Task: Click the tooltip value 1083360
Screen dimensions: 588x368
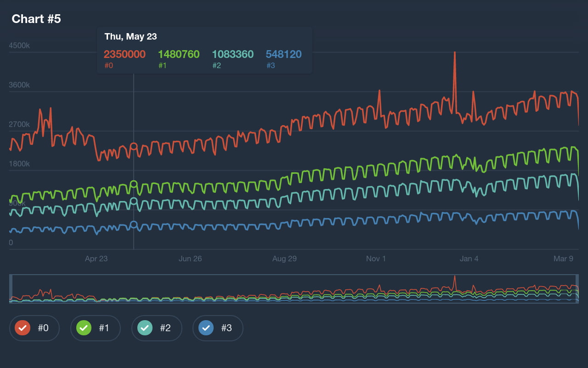Action: [233, 54]
